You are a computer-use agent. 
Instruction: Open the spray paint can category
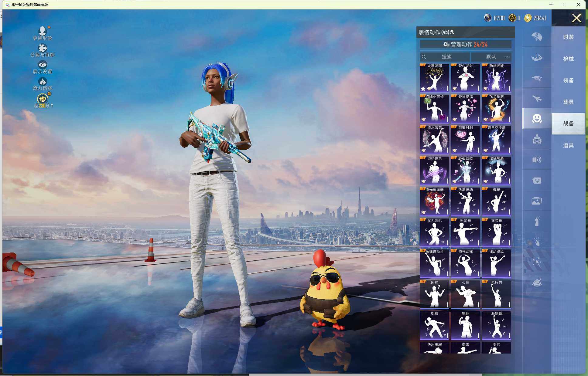pyautogui.click(x=537, y=221)
